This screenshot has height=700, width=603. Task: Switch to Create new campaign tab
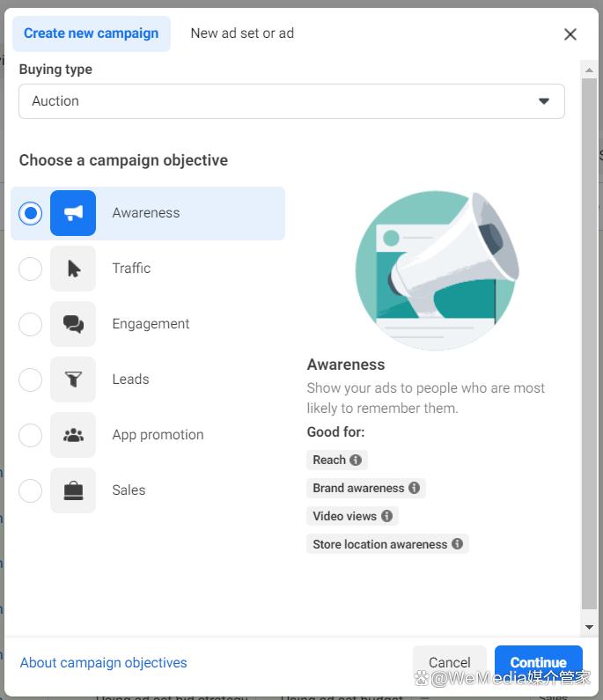point(92,33)
